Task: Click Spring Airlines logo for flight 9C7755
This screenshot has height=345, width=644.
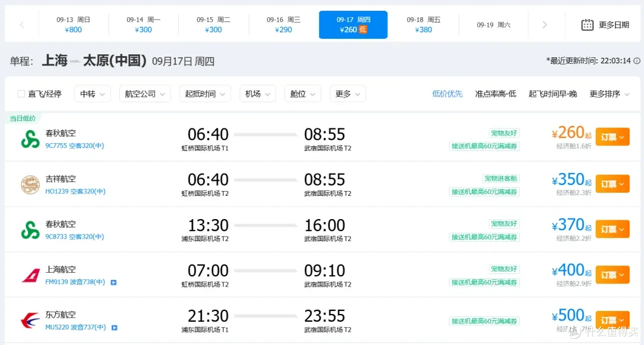Action: 30,139
